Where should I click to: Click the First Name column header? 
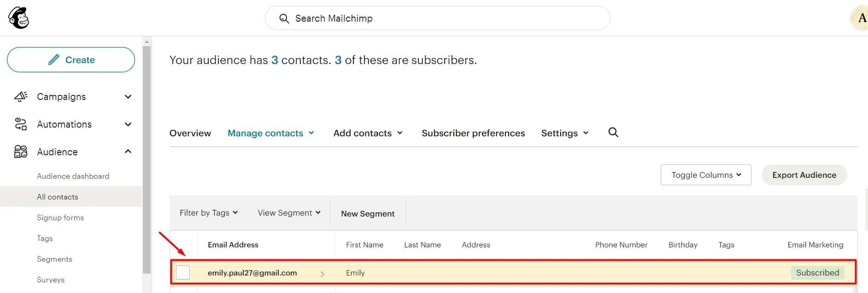coord(364,245)
